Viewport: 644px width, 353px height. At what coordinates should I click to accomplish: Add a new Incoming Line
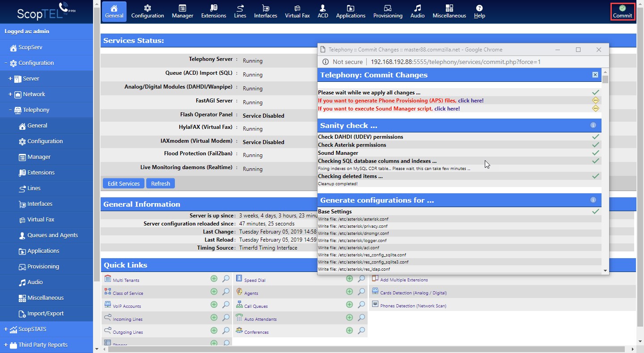[214, 318]
